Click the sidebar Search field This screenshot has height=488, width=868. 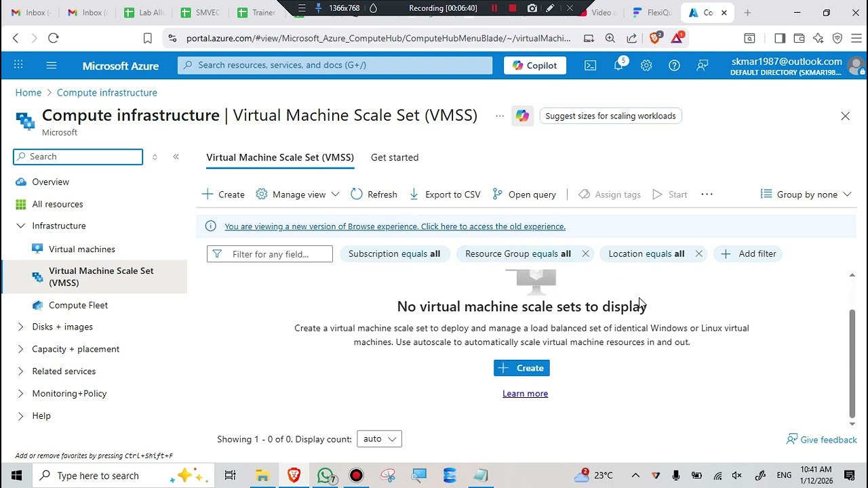tap(78, 157)
